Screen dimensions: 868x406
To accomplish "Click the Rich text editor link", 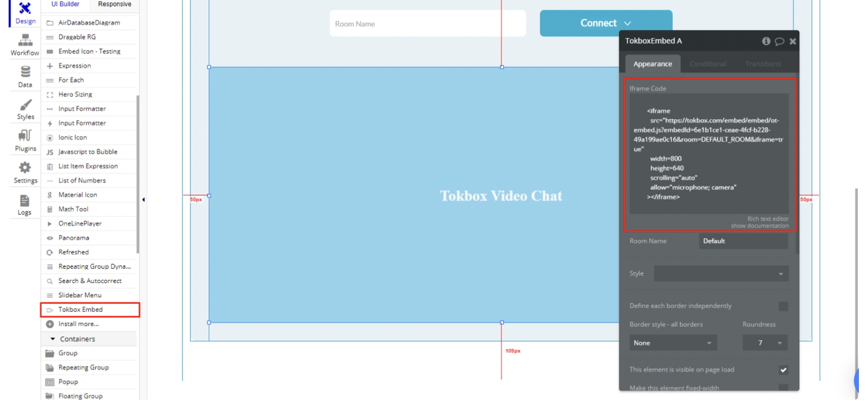I will [x=768, y=219].
